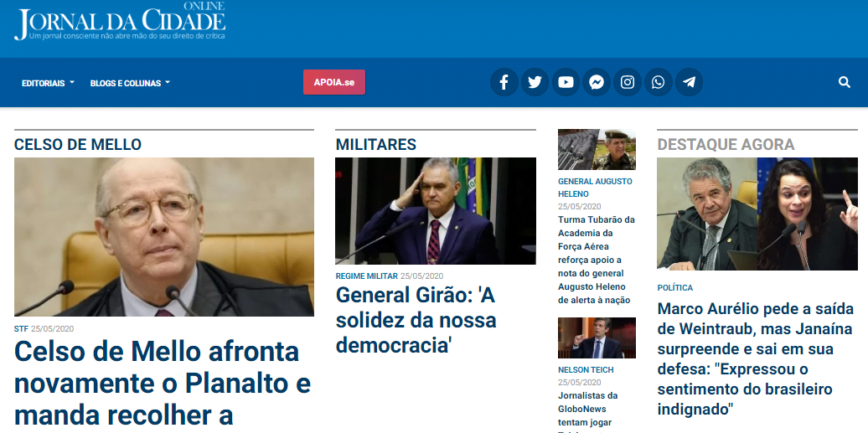Expand the Editoriais dropdown menu
This screenshot has height=433, width=868.
[48, 83]
